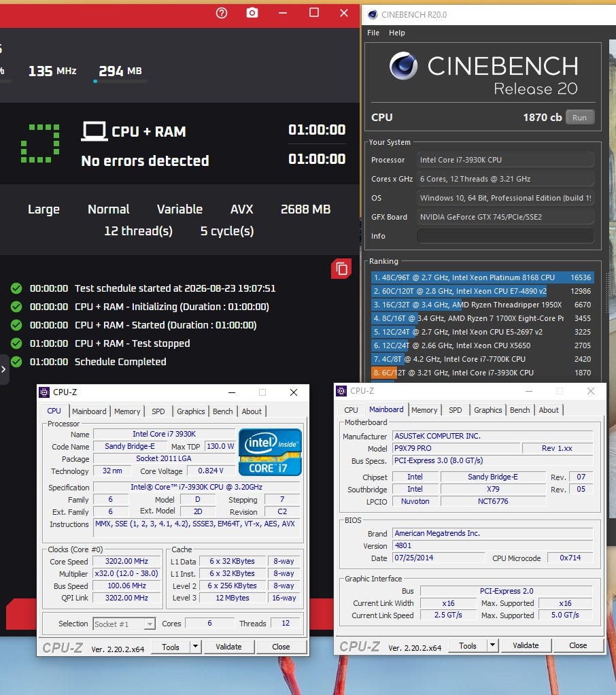Click the 2688 MB memory setting
The image size is (616, 695).
[x=306, y=209]
